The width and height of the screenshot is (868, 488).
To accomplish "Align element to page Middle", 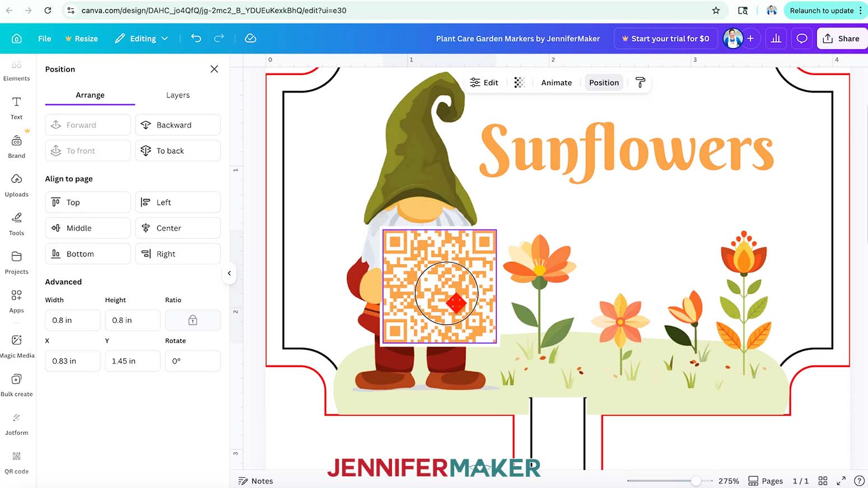I will click(88, 228).
